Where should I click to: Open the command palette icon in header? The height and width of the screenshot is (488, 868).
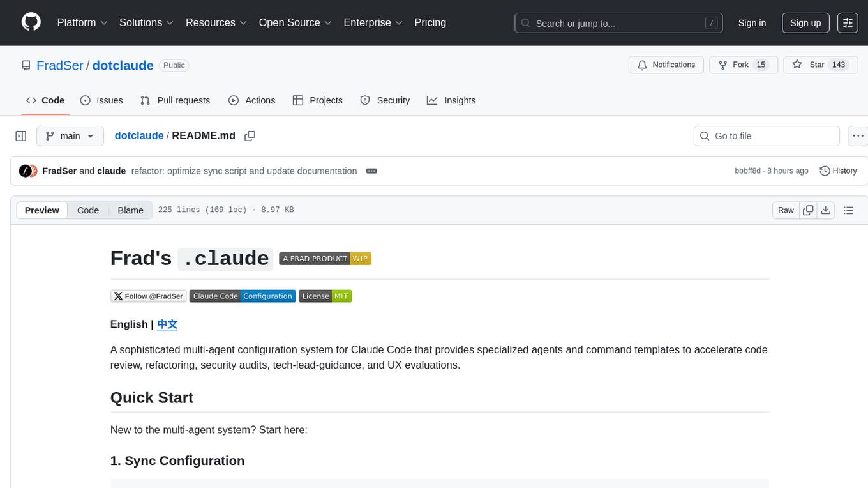[x=848, y=22]
